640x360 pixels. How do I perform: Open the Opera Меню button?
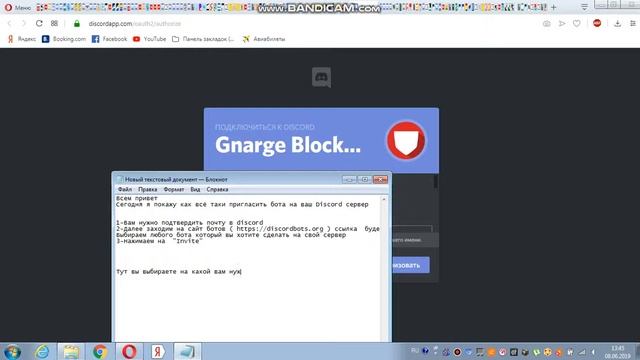point(18,7)
